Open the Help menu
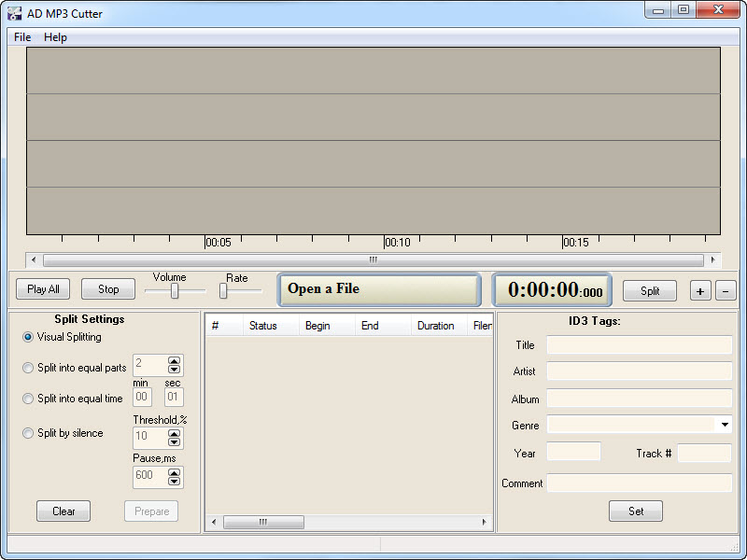 pos(55,37)
